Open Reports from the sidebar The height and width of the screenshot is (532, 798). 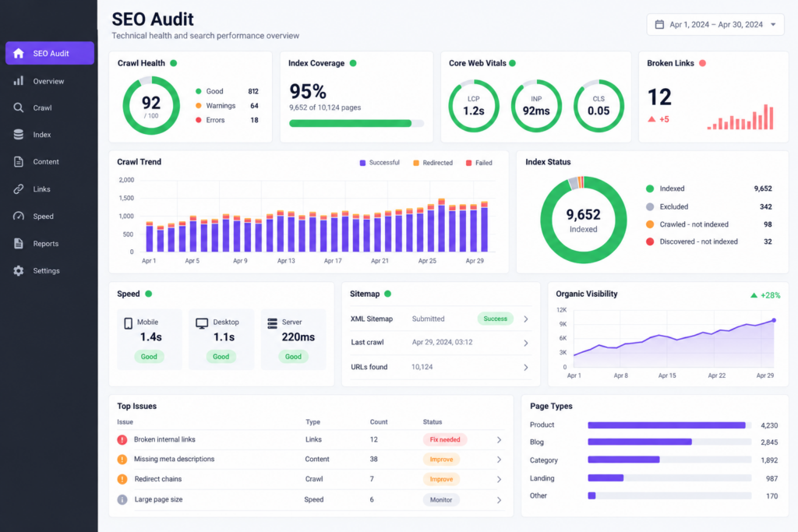(50, 244)
